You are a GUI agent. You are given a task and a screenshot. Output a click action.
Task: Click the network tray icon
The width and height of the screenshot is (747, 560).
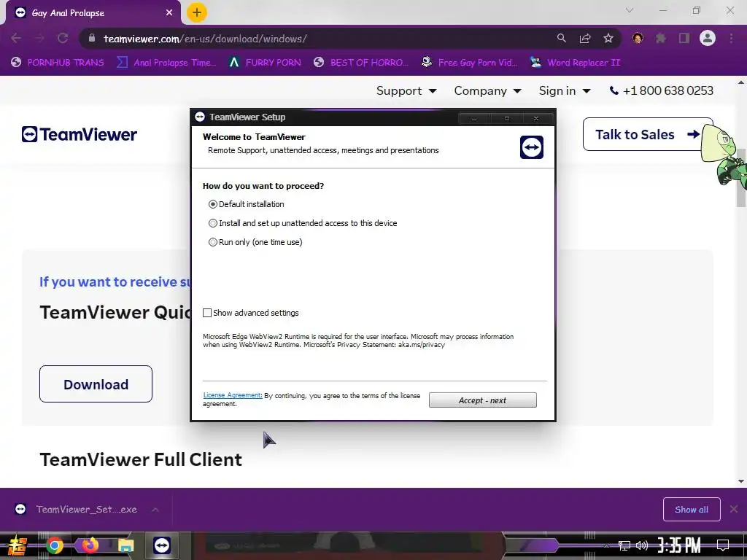click(624, 545)
